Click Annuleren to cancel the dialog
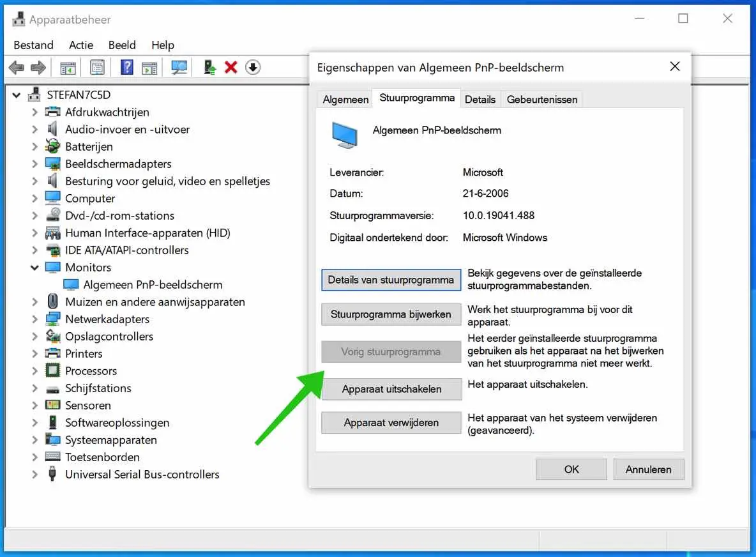Screen dimensions: 756x557 click(x=649, y=469)
